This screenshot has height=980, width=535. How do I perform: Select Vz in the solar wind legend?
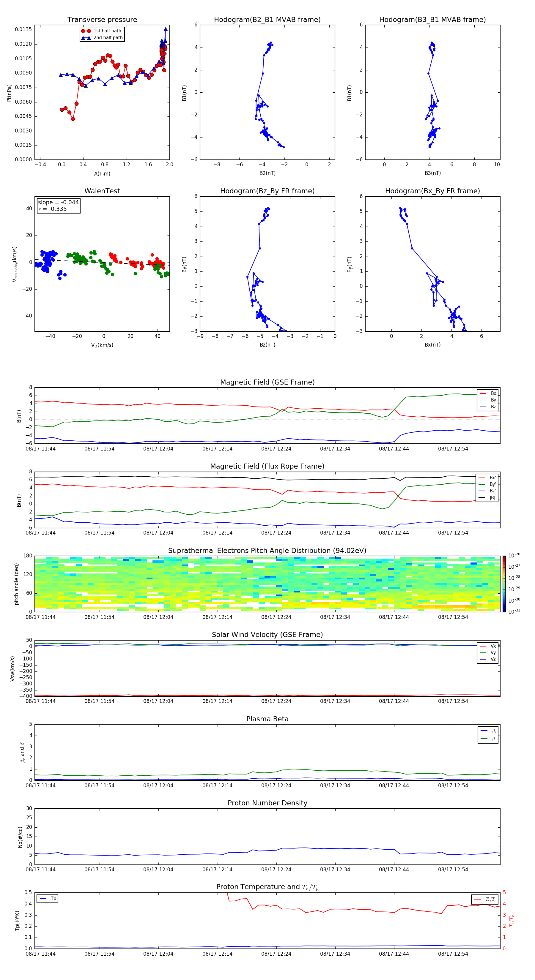coord(488,659)
